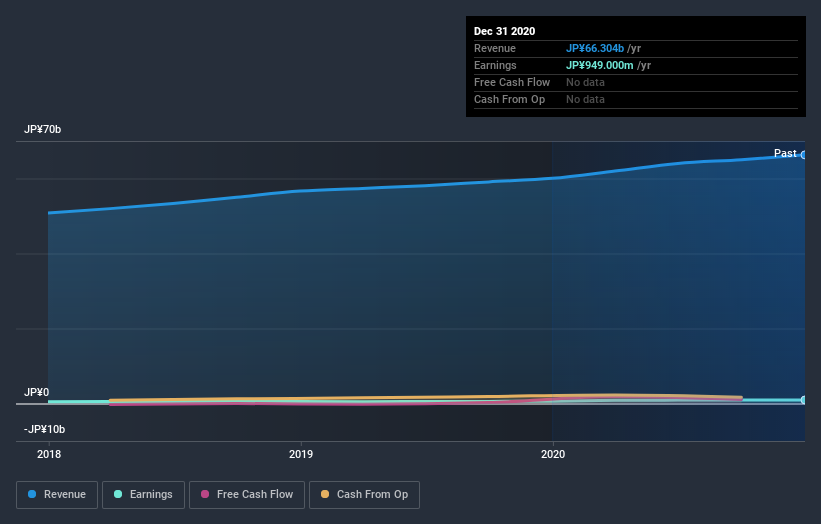The image size is (821, 524).
Task: Toggle the Free Cash Flow legend button
Action: [247, 495]
